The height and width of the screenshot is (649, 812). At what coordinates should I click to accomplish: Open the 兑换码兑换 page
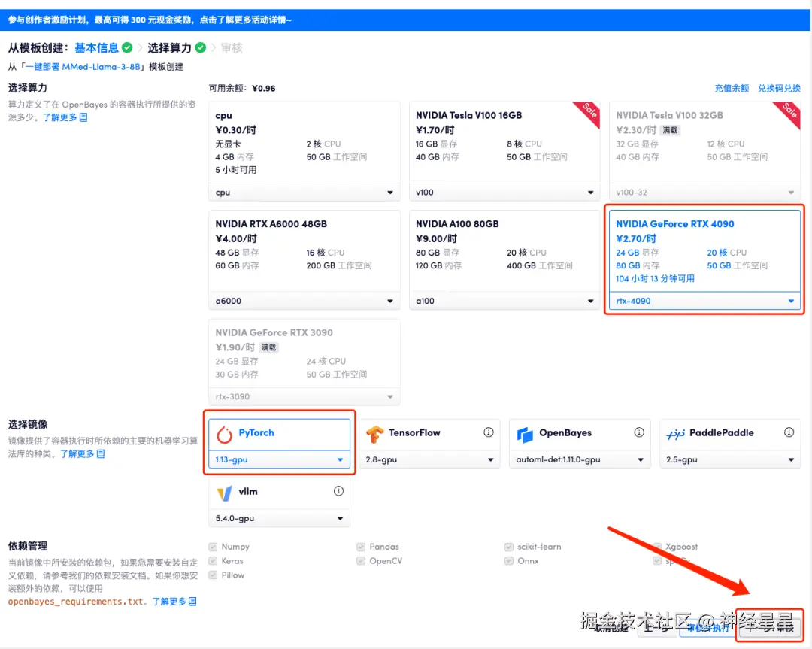780,88
